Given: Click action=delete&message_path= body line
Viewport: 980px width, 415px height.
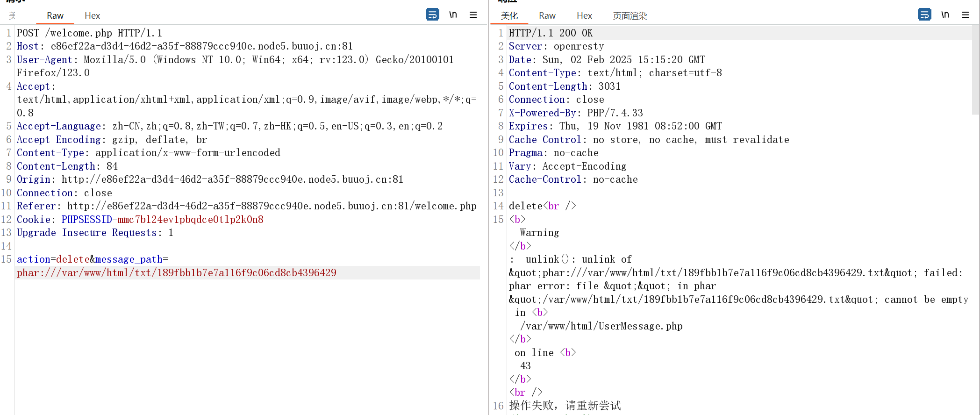Looking at the screenshot, I should (x=93, y=259).
